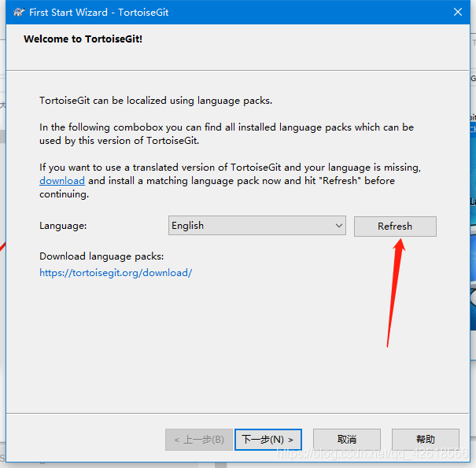Close the First Start Wizard window
The width and height of the screenshot is (476, 468).
tap(458, 12)
